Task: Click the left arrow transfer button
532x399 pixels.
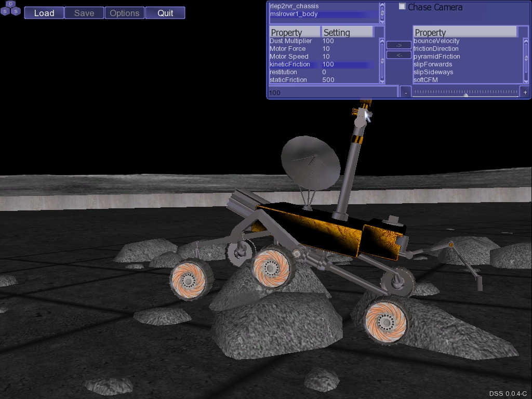Action: [x=399, y=55]
